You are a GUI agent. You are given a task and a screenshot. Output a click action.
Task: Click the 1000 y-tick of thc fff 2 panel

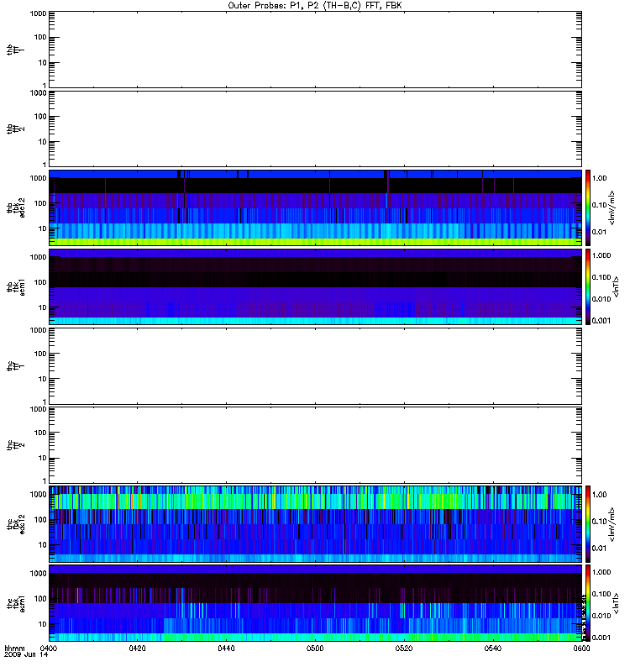click(38, 409)
